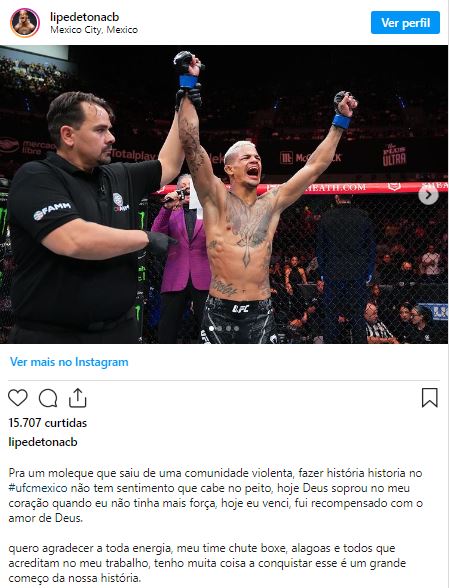Viewport: 450px width, 588px height.
Task: Click caption text about chute boxe
Action: click(207, 563)
